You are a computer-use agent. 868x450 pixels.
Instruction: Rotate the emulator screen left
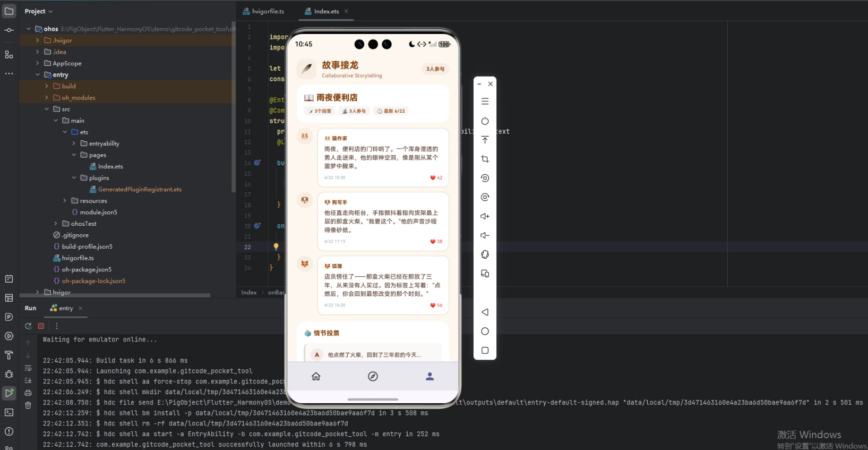[x=485, y=178]
